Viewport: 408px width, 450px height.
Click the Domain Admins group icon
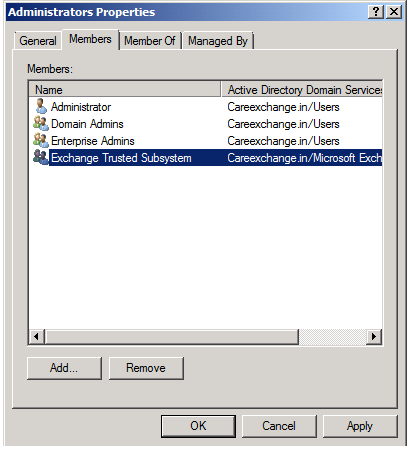pyautogui.click(x=41, y=124)
